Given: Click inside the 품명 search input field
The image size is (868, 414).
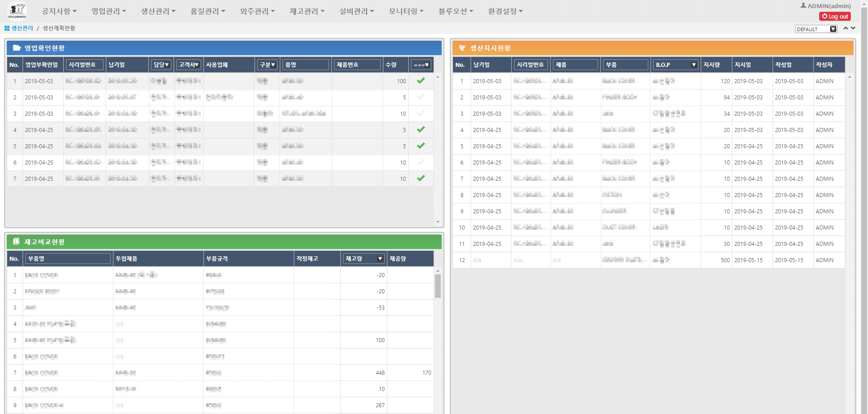Looking at the screenshot, I should (x=306, y=64).
